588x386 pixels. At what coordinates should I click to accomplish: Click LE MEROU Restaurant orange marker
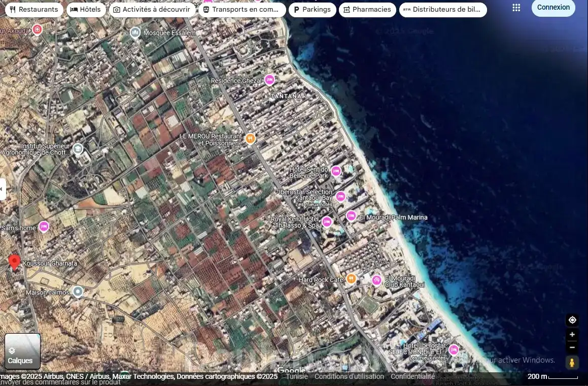[x=250, y=138]
